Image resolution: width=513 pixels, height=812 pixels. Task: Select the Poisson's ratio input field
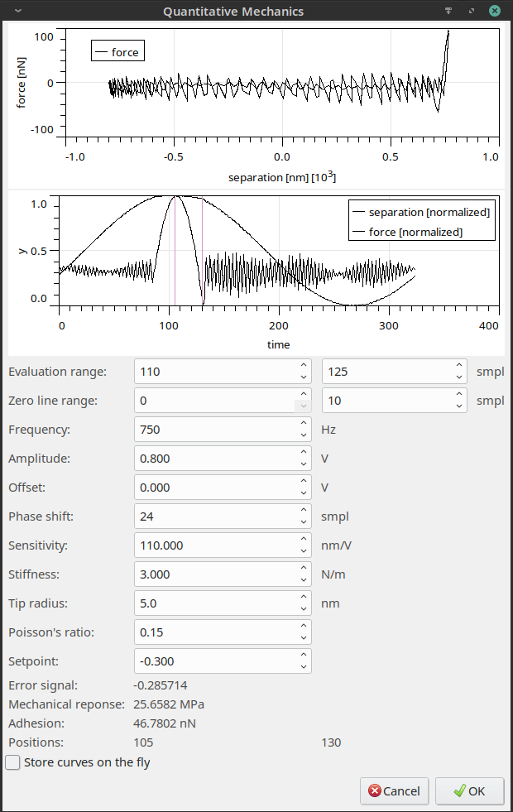[x=215, y=632]
